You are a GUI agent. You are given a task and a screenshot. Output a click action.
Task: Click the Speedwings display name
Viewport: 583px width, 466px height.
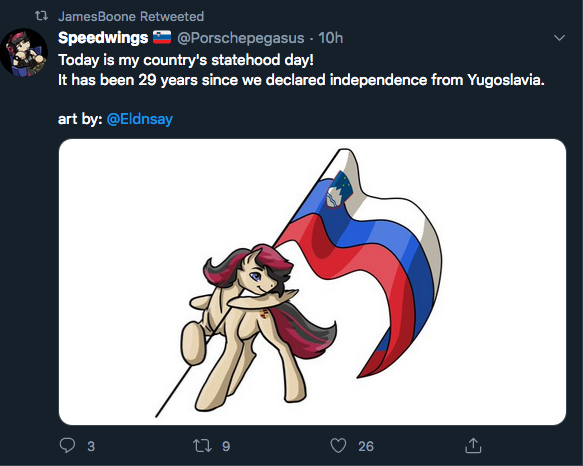103,38
